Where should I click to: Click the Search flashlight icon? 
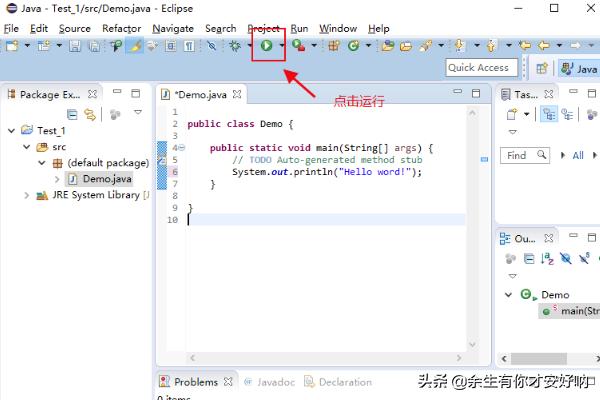426,46
